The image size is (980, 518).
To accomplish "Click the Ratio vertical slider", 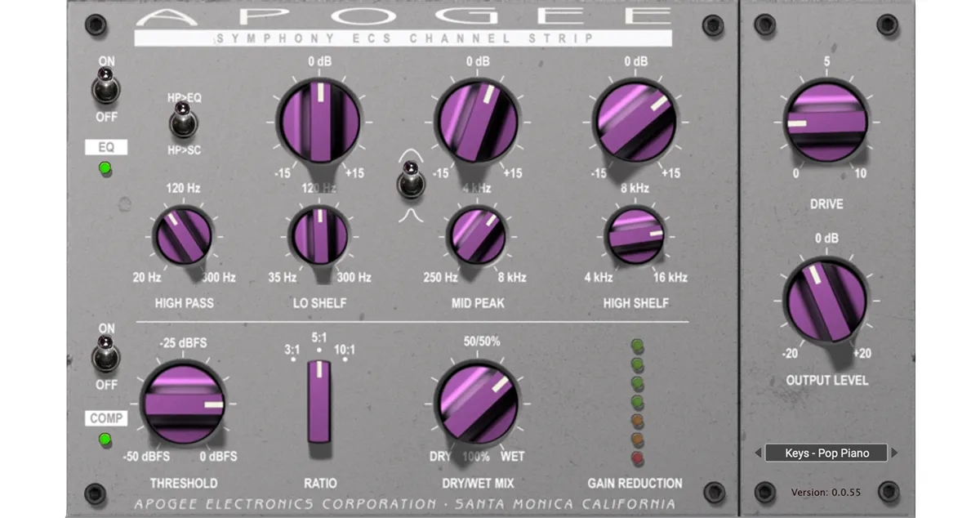I will pos(319,402).
